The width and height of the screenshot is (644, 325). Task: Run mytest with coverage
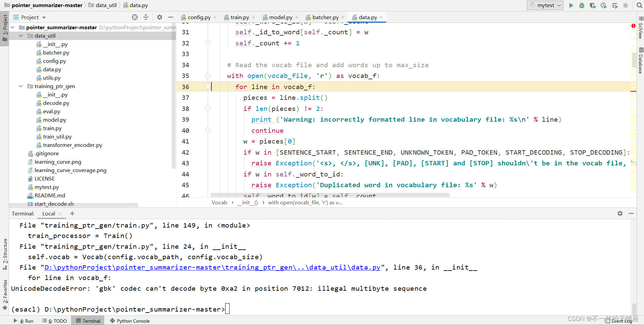(593, 5)
